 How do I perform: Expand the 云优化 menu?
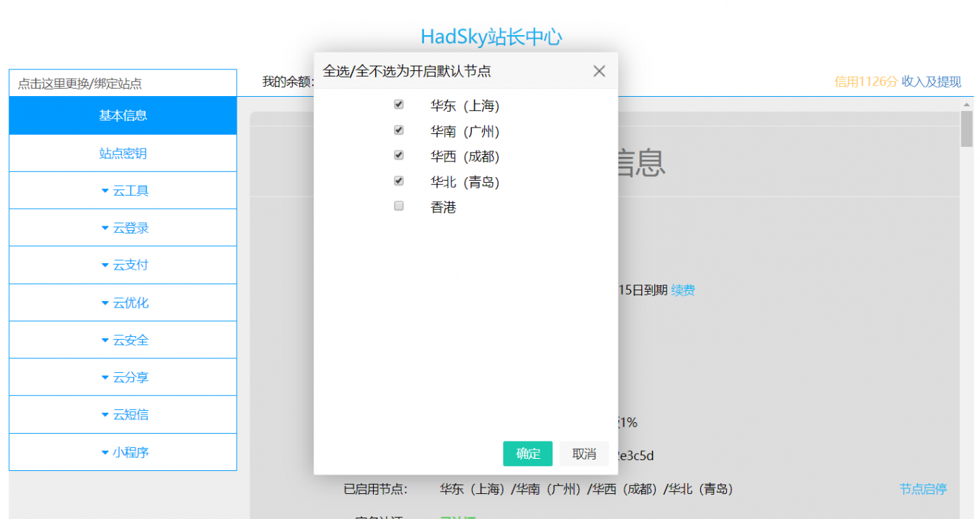coord(123,303)
